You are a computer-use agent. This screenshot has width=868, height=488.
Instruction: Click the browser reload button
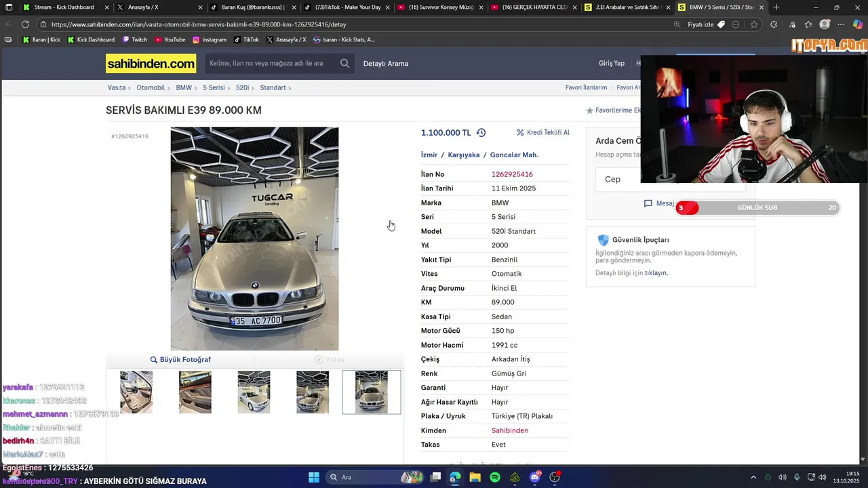pos(25,24)
